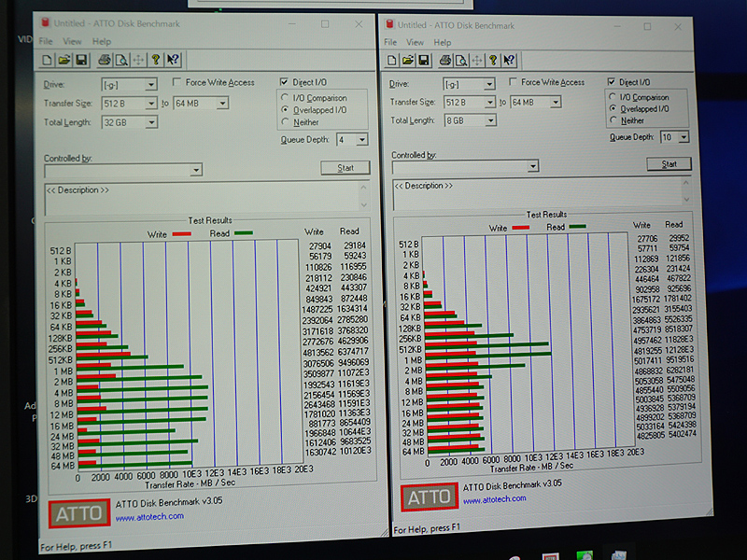Click Print icon in right ATTO window
The image size is (747, 560).
point(445,60)
